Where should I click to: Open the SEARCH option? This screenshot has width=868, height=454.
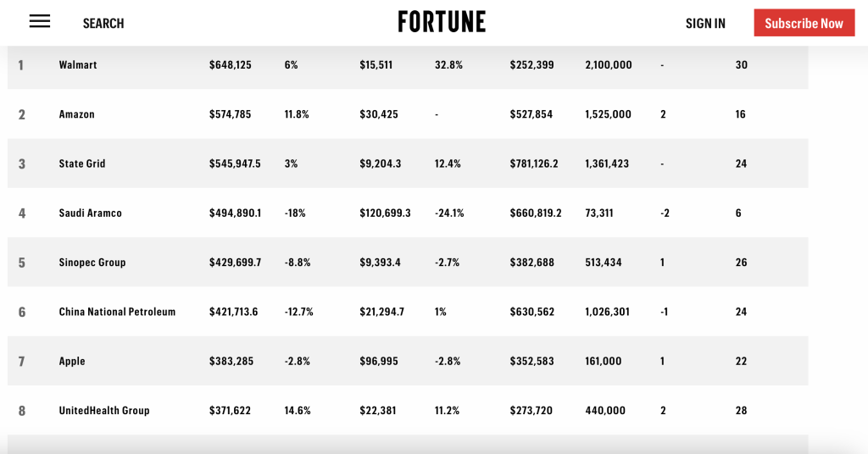pos(103,24)
